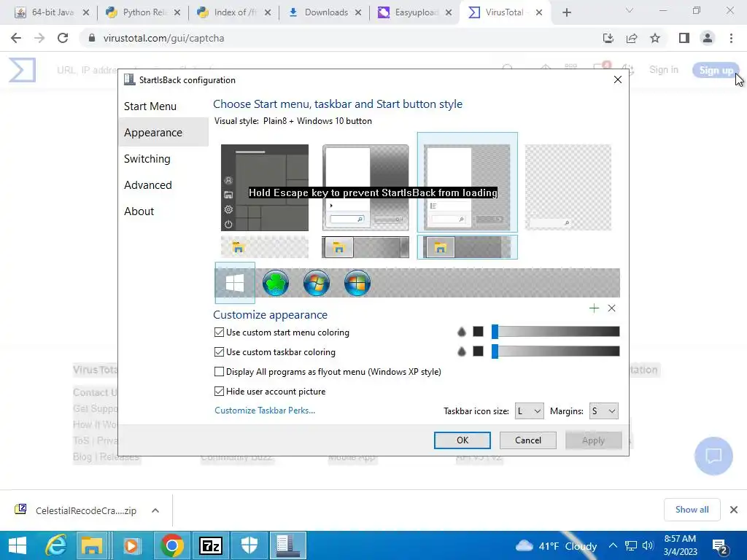Screen dimensions: 747x560
Task: Choose the dark Windows 10 start menu style
Action: [264, 187]
